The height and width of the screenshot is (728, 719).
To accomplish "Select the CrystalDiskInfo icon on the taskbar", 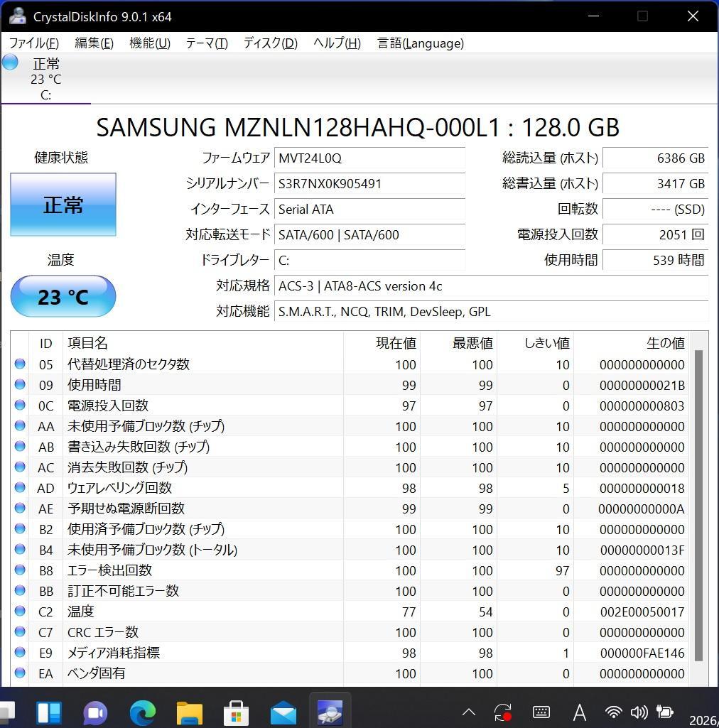I will (330, 711).
